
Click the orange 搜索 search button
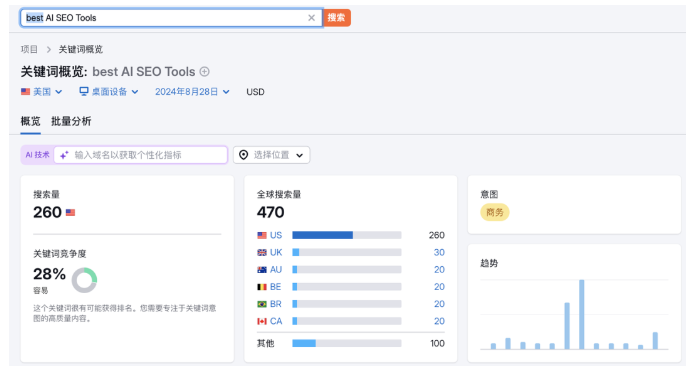[337, 18]
